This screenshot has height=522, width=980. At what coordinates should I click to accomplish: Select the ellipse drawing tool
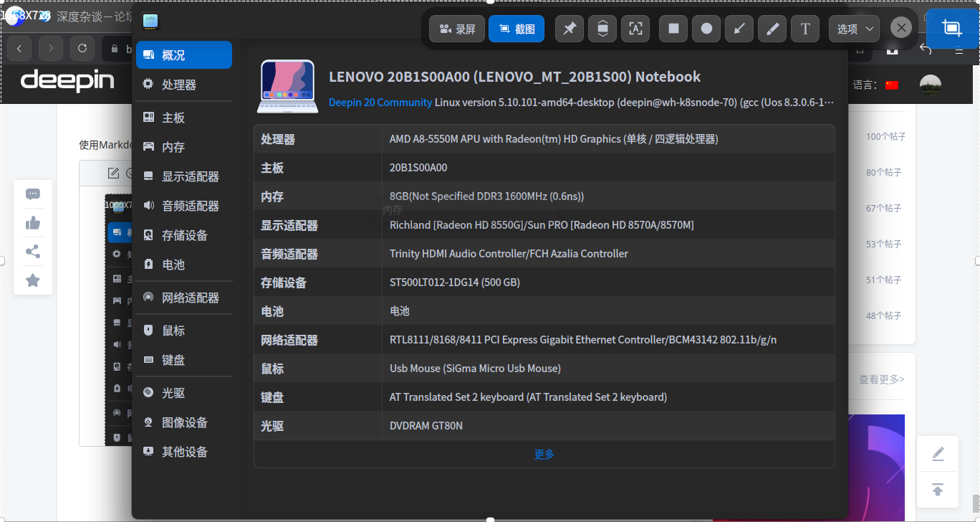click(x=706, y=29)
